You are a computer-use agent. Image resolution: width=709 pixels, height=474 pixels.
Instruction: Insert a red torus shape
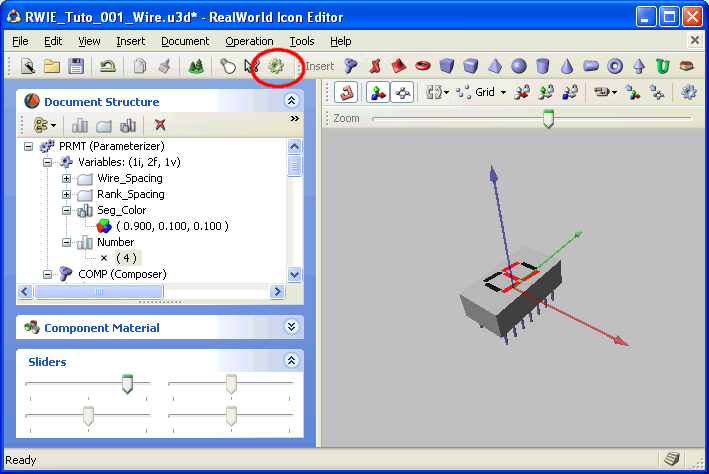click(x=423, y=66)
